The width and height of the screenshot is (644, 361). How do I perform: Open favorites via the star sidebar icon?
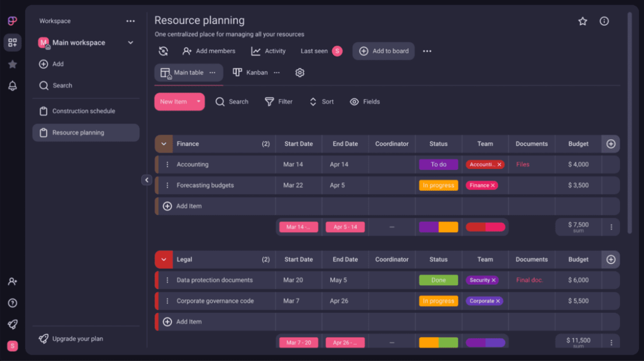[12, 64]
